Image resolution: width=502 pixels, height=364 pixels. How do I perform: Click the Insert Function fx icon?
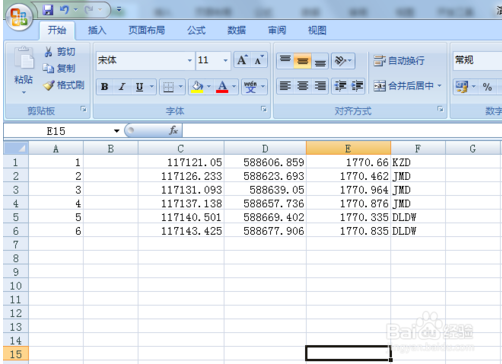[173, 130]
